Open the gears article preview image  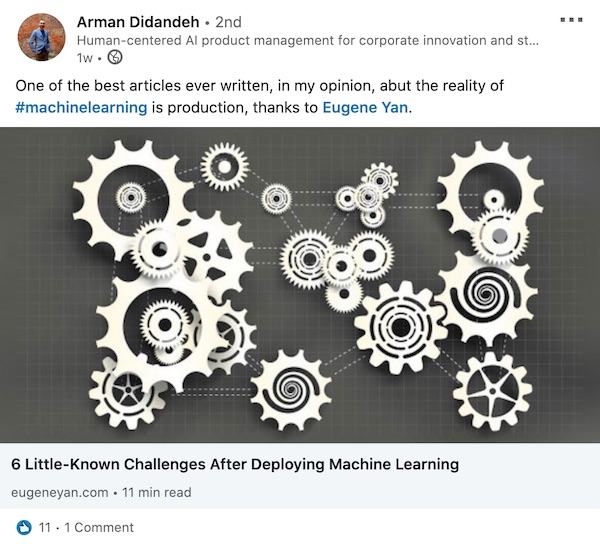click(300, 285)
